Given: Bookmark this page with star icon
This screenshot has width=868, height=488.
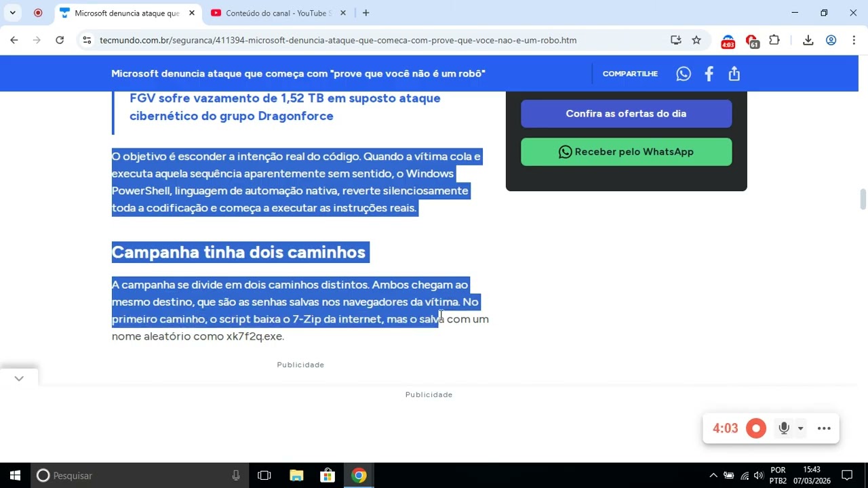Looking at the screenshot, I should [x=696, y=40].
